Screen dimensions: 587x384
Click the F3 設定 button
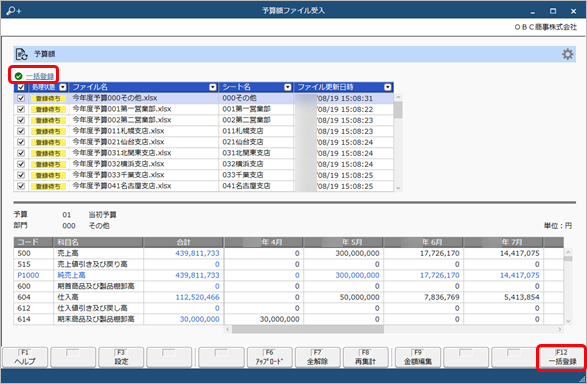(121, 357)
